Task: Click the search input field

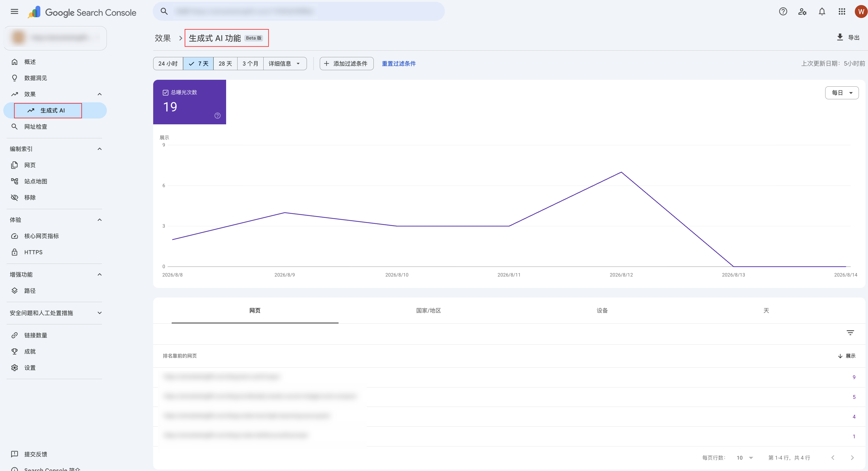Action: coord(299,11)
